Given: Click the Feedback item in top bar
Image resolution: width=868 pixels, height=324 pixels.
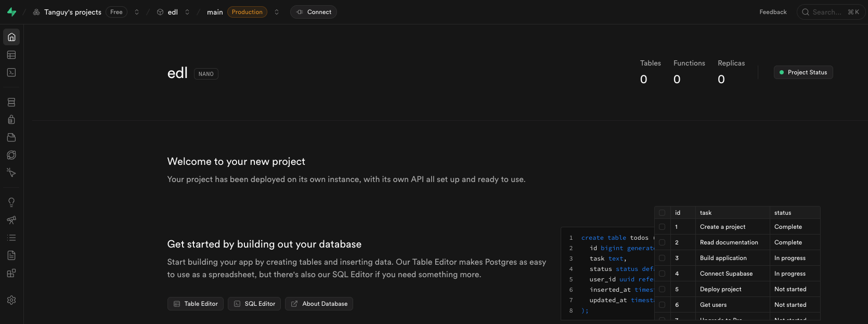Looking at the screenshot, I should pyautogui.click(x=773, y=12).
